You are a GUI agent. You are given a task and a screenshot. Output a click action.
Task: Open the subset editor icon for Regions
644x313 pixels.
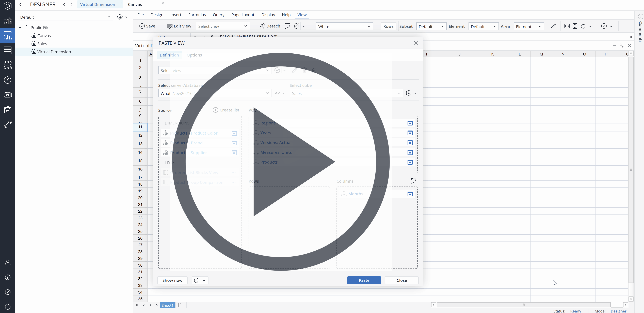[x=410, y=123]
